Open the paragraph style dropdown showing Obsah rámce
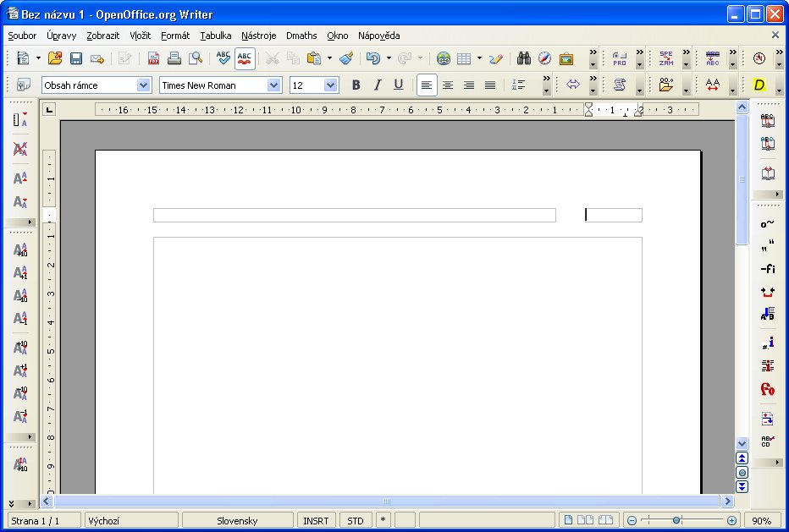The image size is (789, 532). (x=143, y=85)
